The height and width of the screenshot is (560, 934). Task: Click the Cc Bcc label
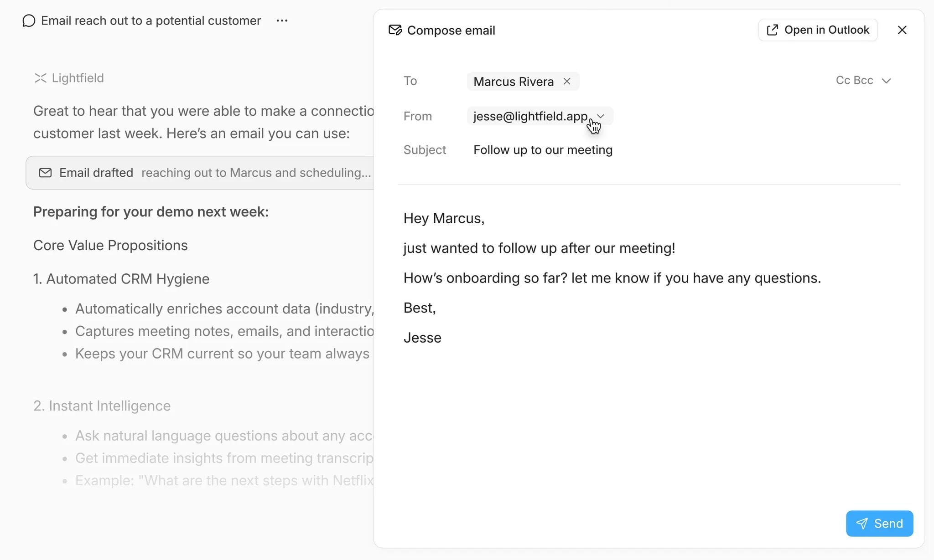click(x=854, y=81)
